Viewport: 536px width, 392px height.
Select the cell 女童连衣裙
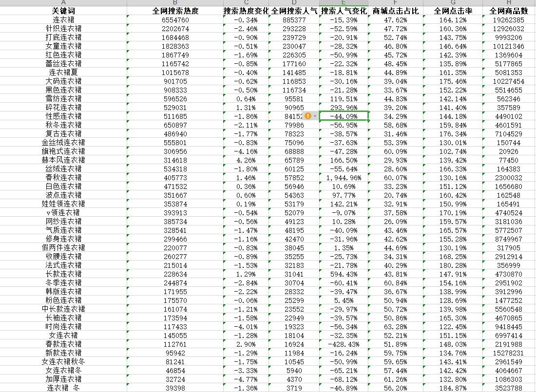63,46
